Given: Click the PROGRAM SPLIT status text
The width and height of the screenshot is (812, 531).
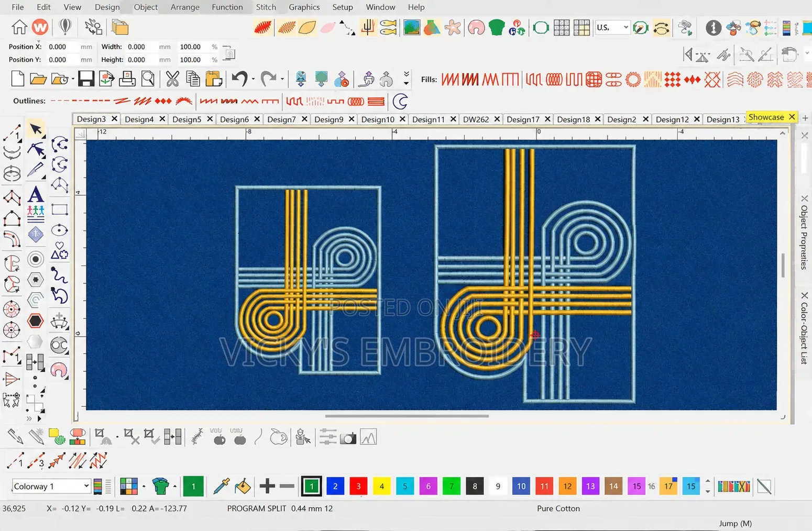Looking at the screenshot, I should coord(257,508).
